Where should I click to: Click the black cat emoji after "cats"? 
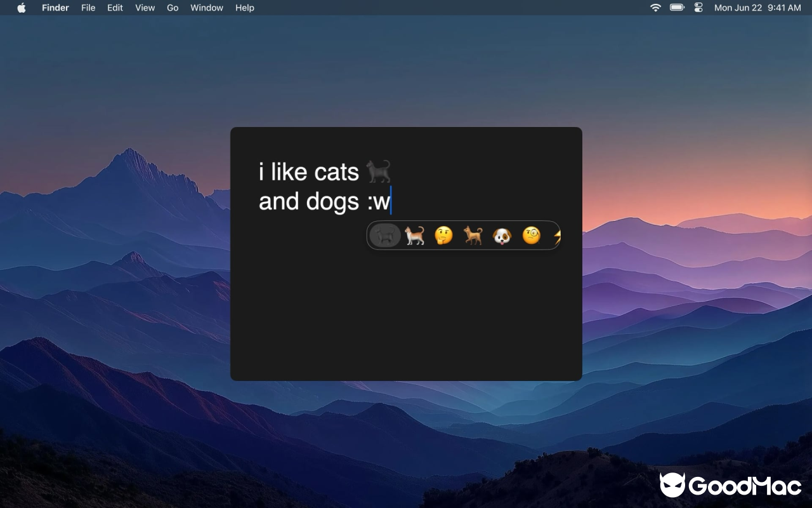(379, 171)
